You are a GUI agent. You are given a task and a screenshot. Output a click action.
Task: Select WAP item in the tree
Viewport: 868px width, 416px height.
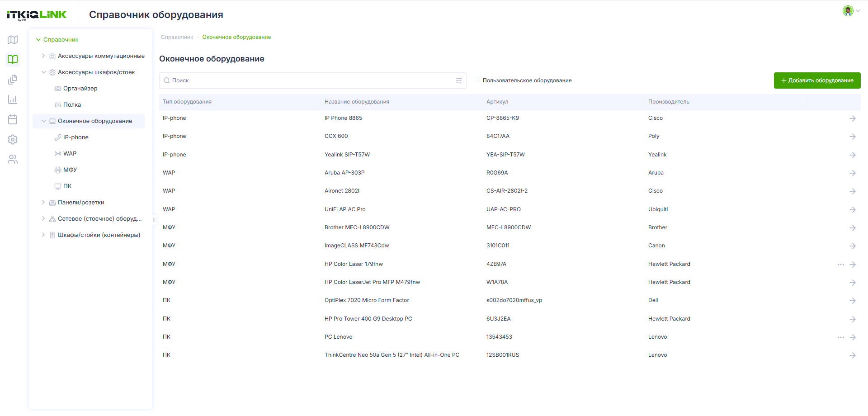coord(70,154)
